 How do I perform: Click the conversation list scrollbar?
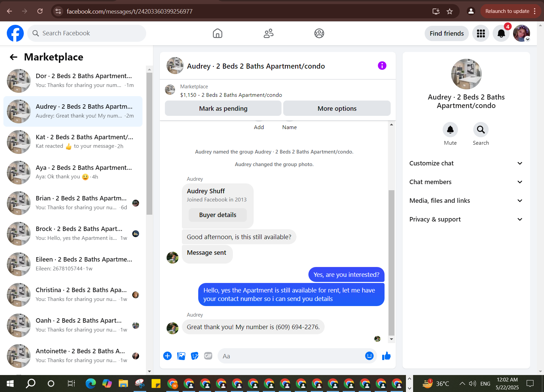coord(149,144)
